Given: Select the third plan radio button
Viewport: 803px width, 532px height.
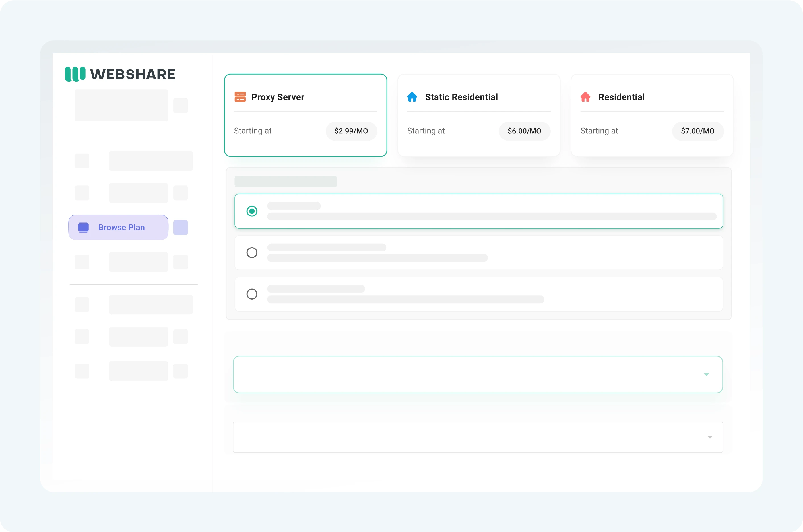Looking at the screenshot, I should [x=252, y=294].
